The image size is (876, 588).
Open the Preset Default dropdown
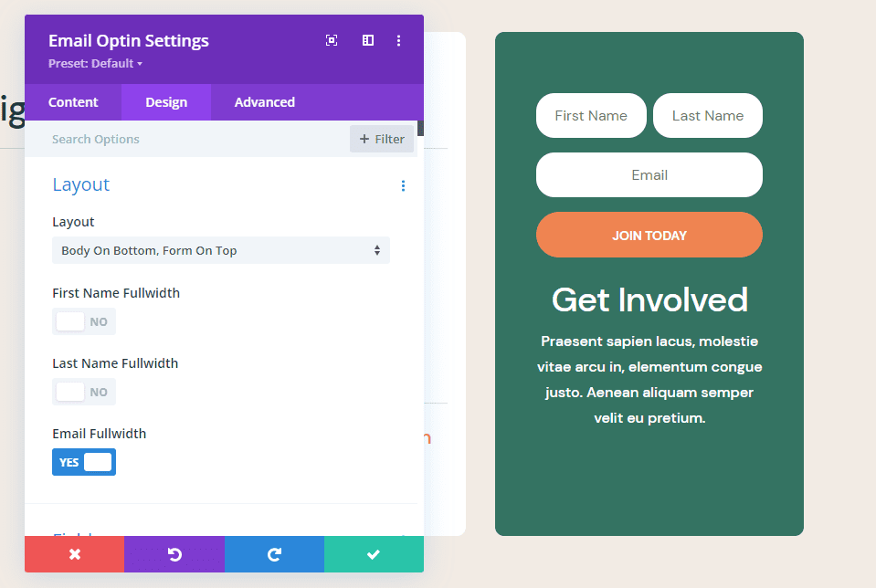(x=95, y=63)
